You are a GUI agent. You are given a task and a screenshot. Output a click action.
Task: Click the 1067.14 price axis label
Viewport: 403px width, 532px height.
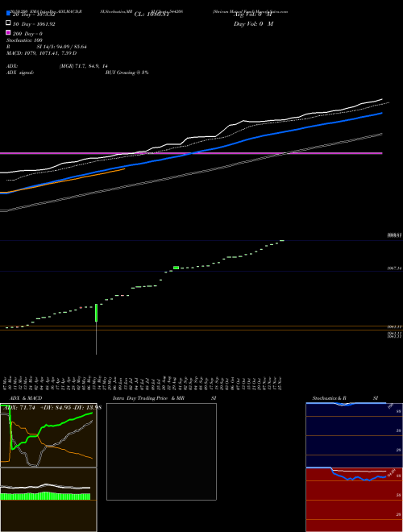(x=394, y=268)
